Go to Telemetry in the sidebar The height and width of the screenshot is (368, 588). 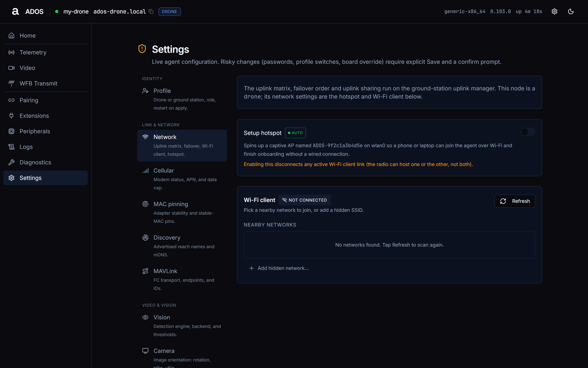coord(45,52)
